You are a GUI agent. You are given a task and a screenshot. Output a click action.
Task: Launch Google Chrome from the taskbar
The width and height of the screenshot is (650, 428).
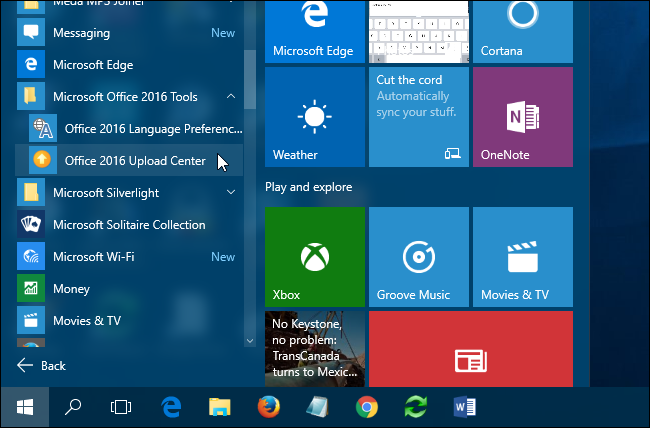pyautogui.click(x=367, y=407)
